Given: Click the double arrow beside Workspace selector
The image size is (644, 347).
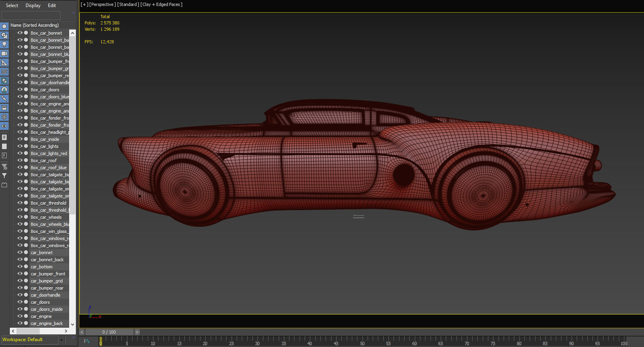Looking at the screenshot, I should pos(73,338).
